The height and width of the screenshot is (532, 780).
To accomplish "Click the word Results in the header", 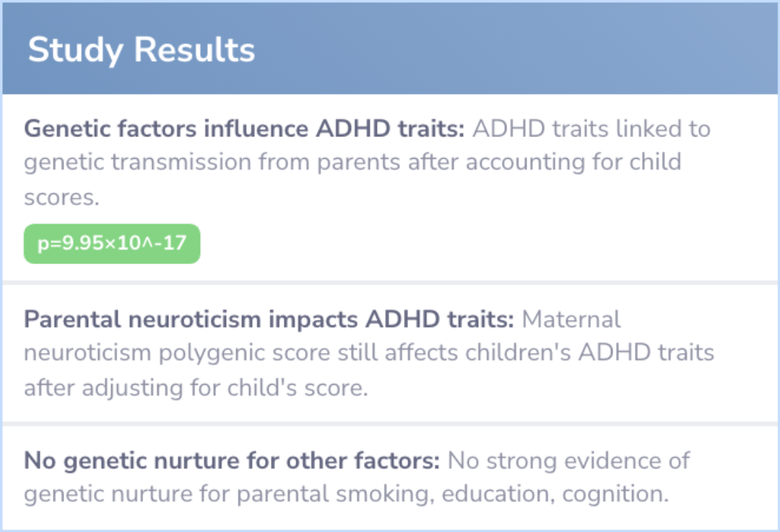I will tap(194, 49).
